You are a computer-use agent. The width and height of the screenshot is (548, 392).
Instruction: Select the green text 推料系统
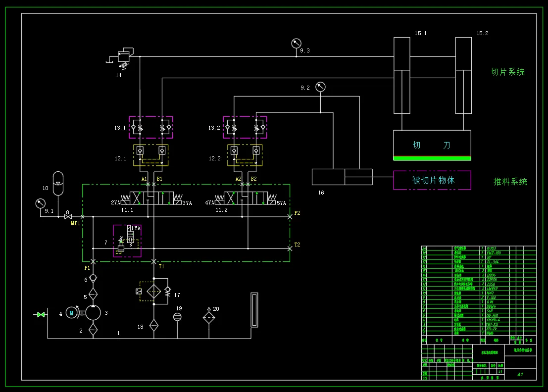pos(510,182)
